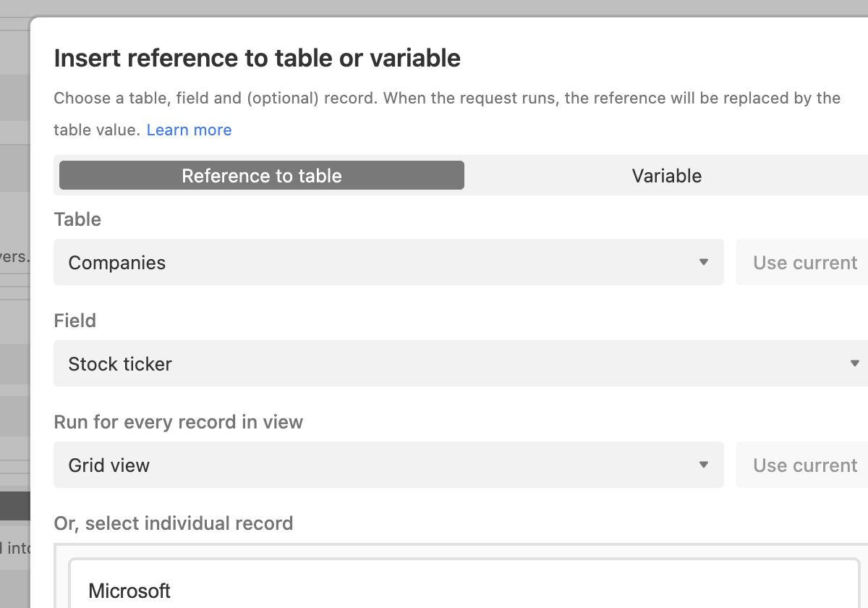868x608 pixels.
Task: Click Use current next to the Grid view dropdown
Action: point(802,465)
